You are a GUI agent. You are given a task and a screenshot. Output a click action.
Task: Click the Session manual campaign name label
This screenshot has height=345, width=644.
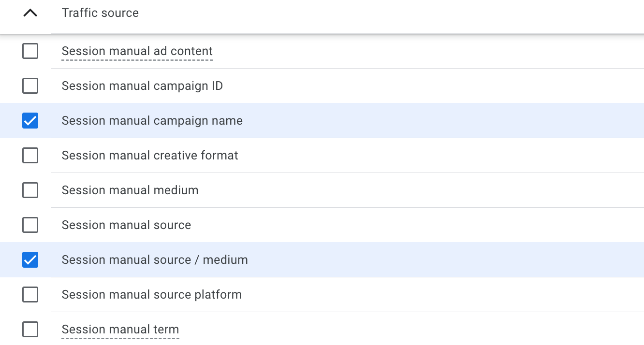click(x=152, y=120)
